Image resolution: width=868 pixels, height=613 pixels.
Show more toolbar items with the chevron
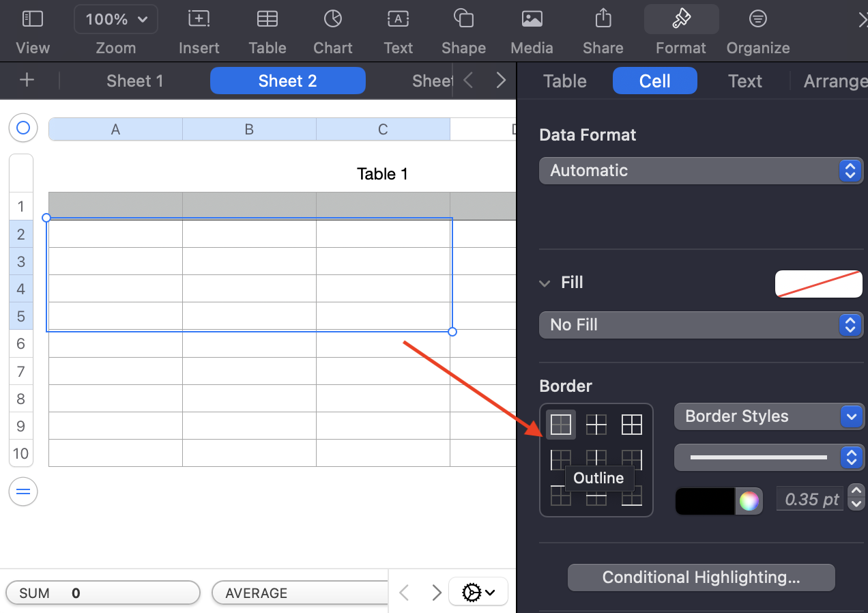pyautogui.click(x=862, y=20)
